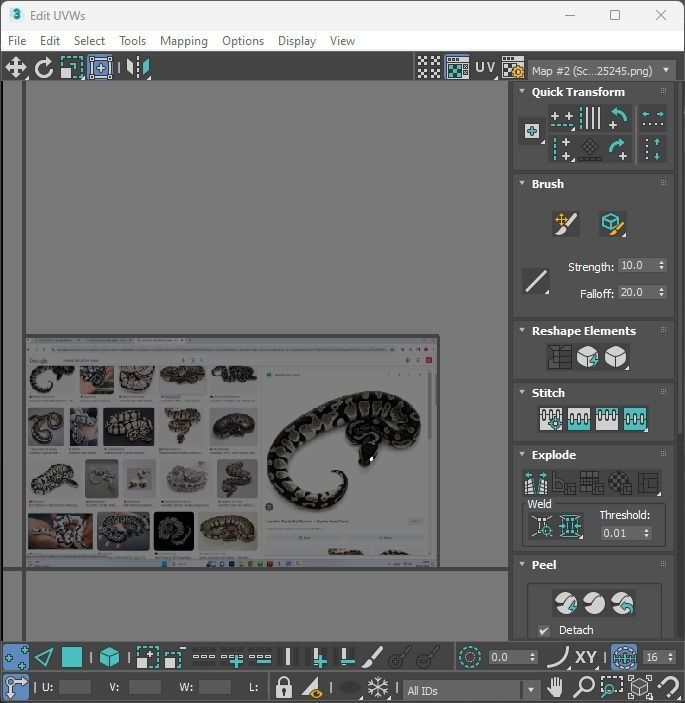The image size is (685, 703).
Task: Increase the brush Strength spinner
Action: [661, 262]
